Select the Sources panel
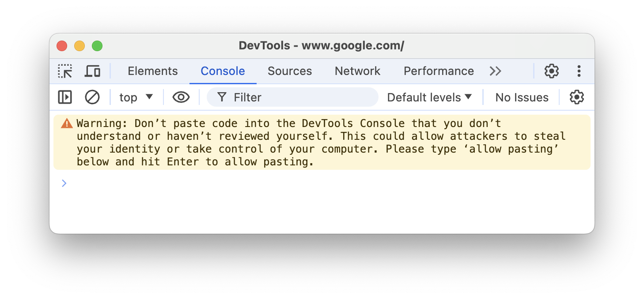Screen dimensions: 644x299 290,71
